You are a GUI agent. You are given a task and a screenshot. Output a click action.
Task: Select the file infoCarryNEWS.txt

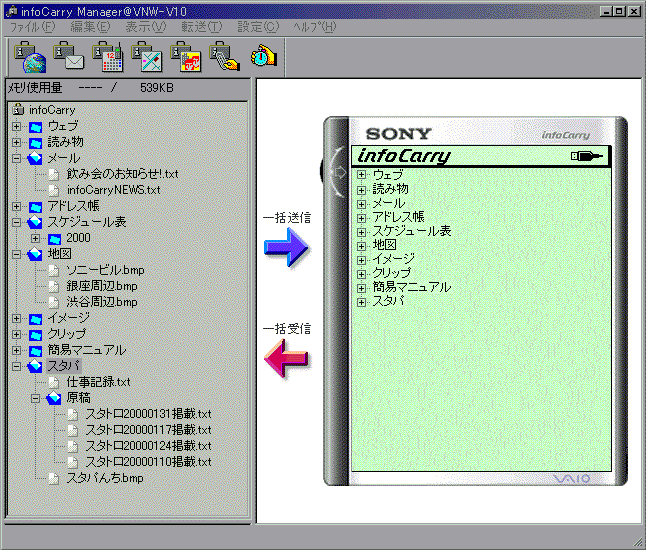(x=113, y=190)
